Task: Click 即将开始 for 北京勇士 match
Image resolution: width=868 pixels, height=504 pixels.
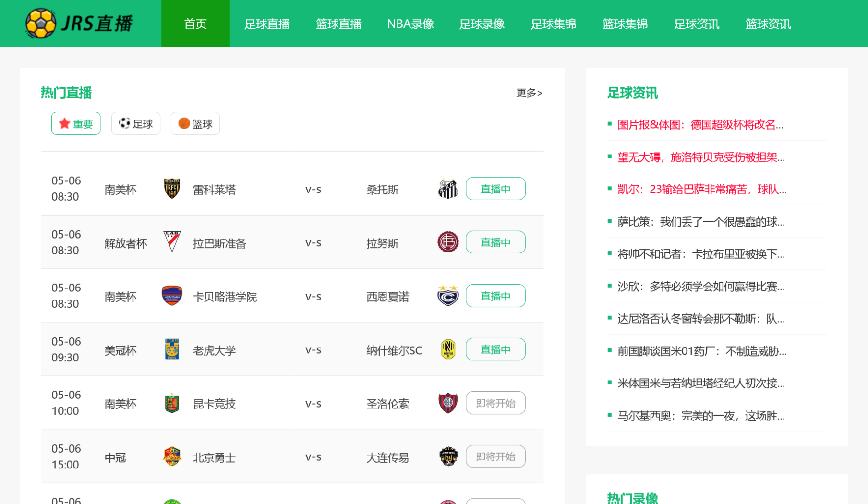Action: [x=495, y=456]
